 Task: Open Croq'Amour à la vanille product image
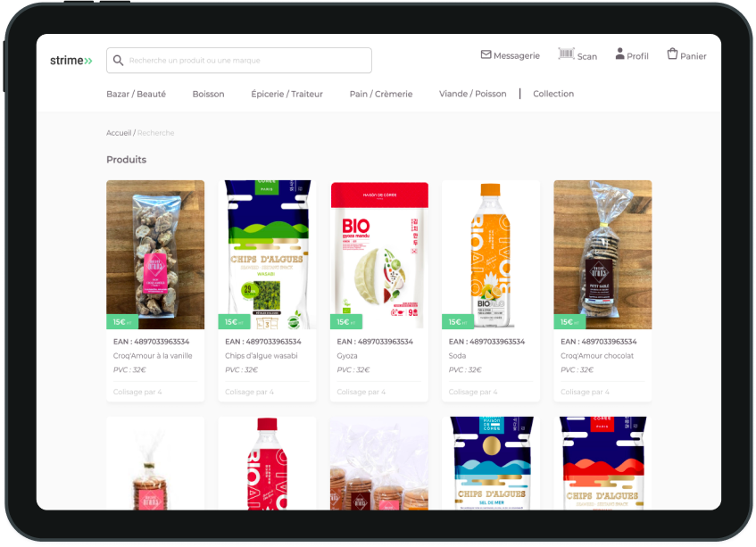pos(155,254)
